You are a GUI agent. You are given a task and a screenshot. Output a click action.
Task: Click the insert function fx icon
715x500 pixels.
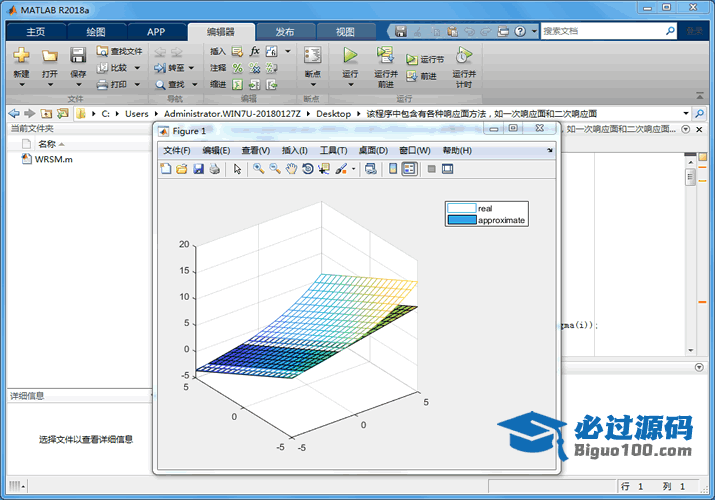pos(254,51)
